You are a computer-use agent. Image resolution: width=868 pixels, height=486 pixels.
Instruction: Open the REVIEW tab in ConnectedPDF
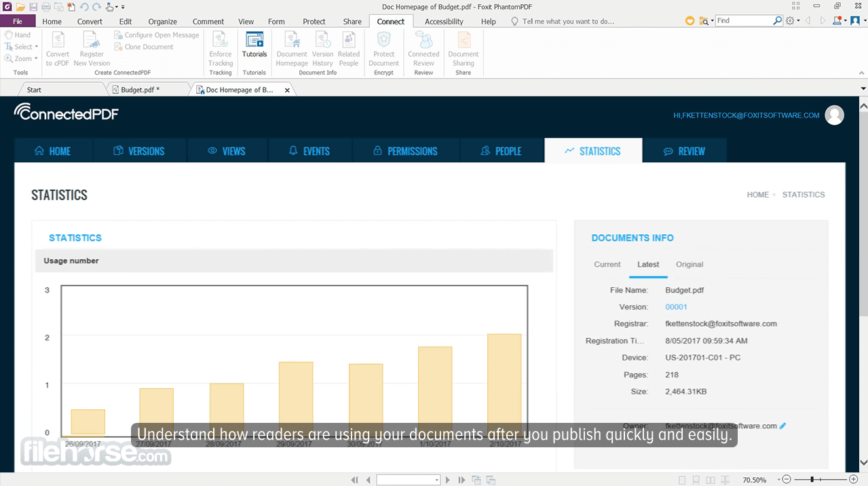pos(684,151)
